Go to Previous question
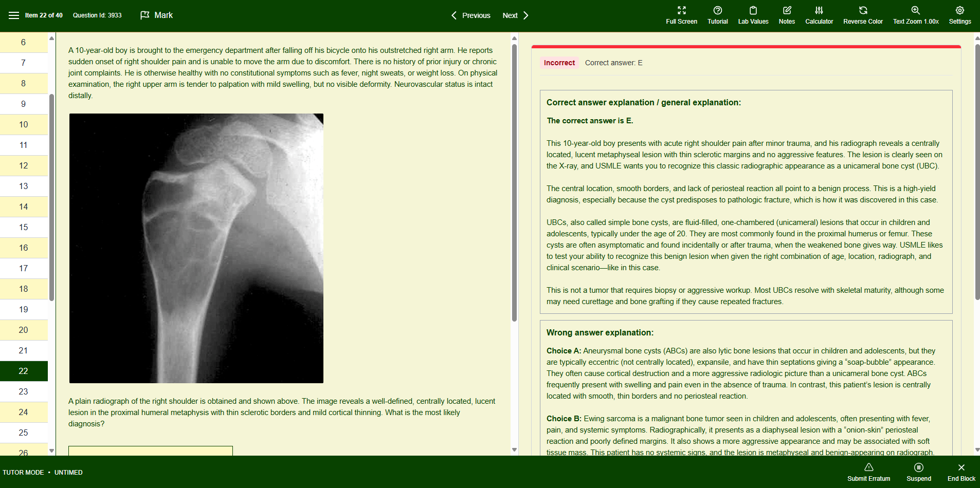 pos(470,15)
